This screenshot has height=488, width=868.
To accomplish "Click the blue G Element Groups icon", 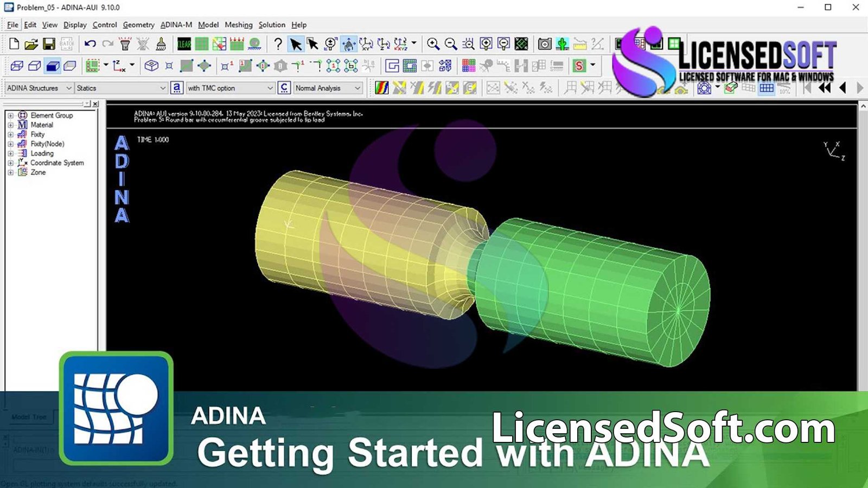I will pos(392,66).
